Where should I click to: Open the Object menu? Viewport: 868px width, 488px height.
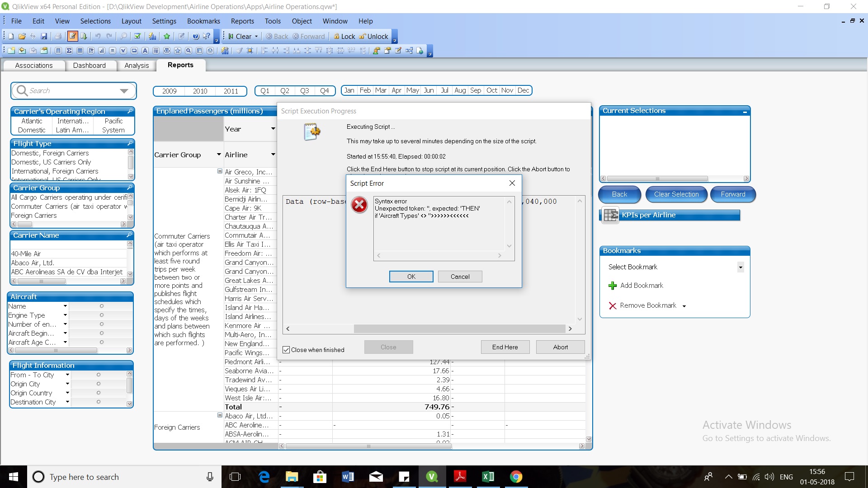(x=302, y=21)
